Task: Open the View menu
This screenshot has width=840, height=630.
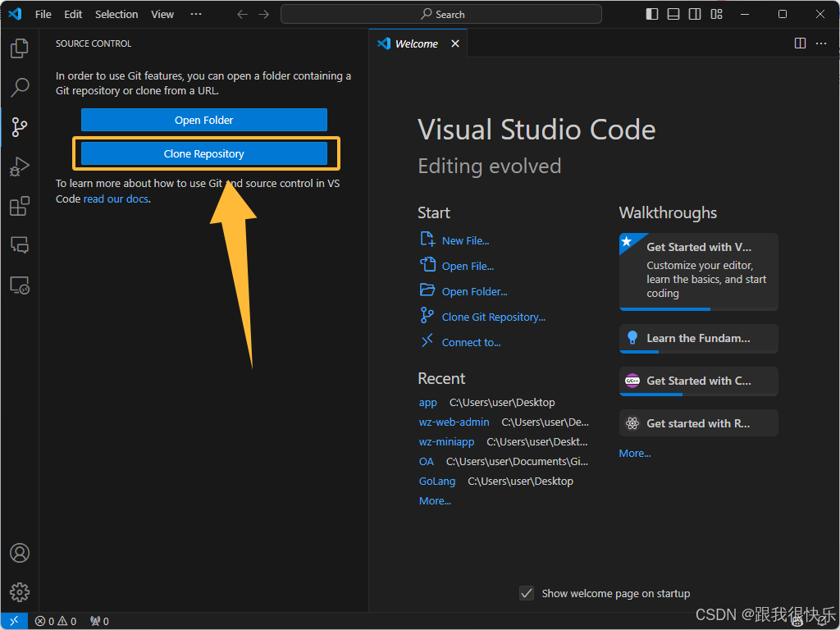Action: point(162,15)
